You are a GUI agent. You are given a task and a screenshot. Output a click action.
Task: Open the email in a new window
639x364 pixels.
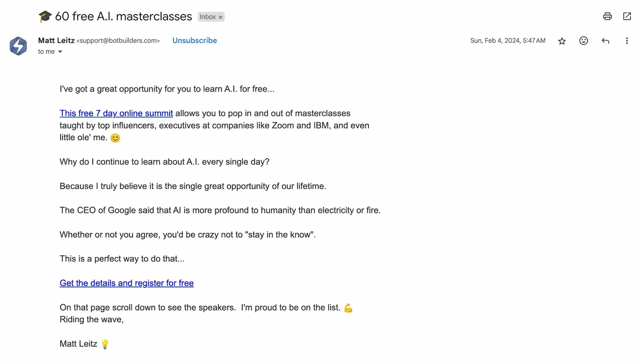[x=627, y=16]
